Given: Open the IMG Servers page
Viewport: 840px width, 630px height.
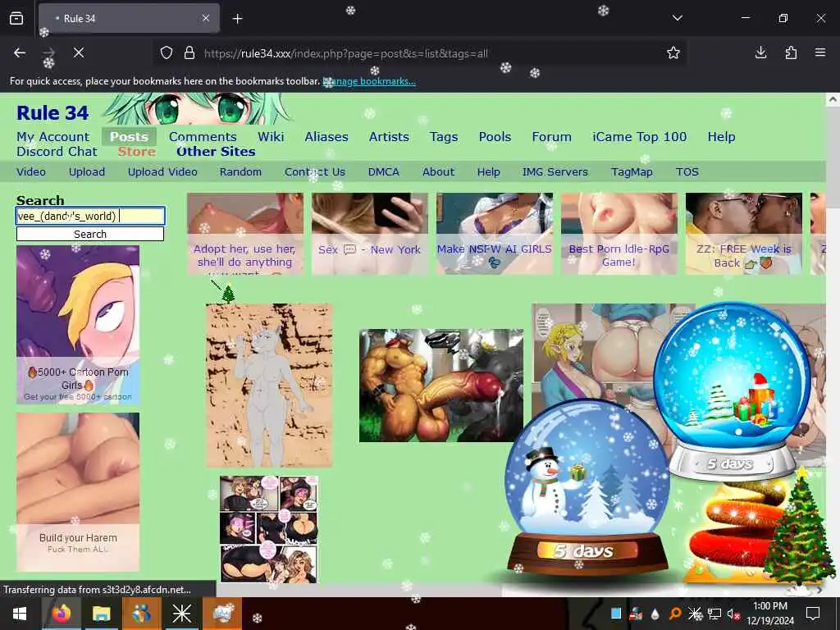Looking at the screenshot, I should [555, 172].
